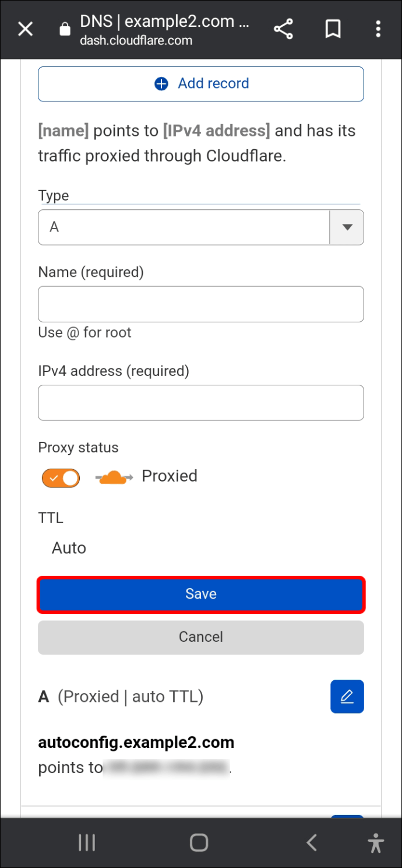Edit the autoconfig A record pencil icon
Screen dimensions: 402x868
(347, 696)
